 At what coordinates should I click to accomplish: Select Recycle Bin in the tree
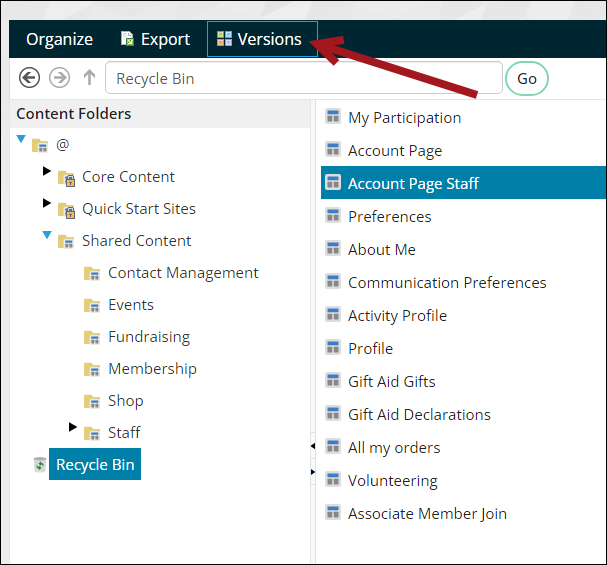coord(95,464)
